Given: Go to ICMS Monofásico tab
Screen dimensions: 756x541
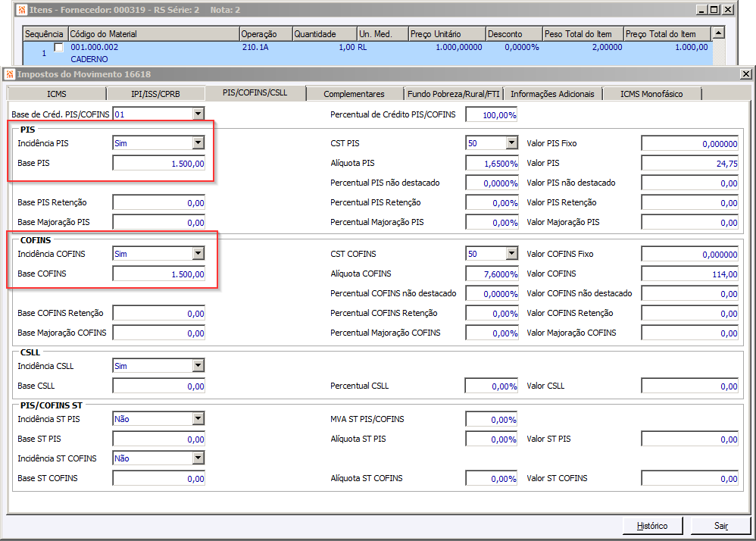Looking at the screenshot, I should (651, 94).
